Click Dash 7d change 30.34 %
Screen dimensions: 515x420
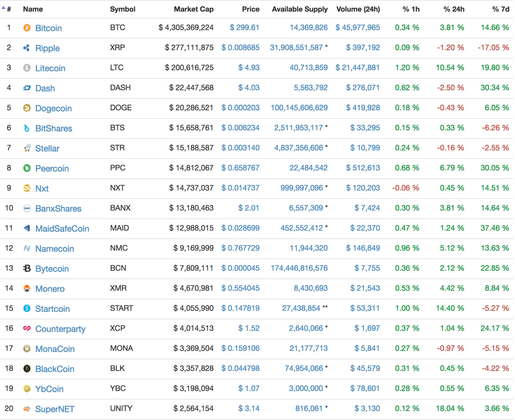495,88
